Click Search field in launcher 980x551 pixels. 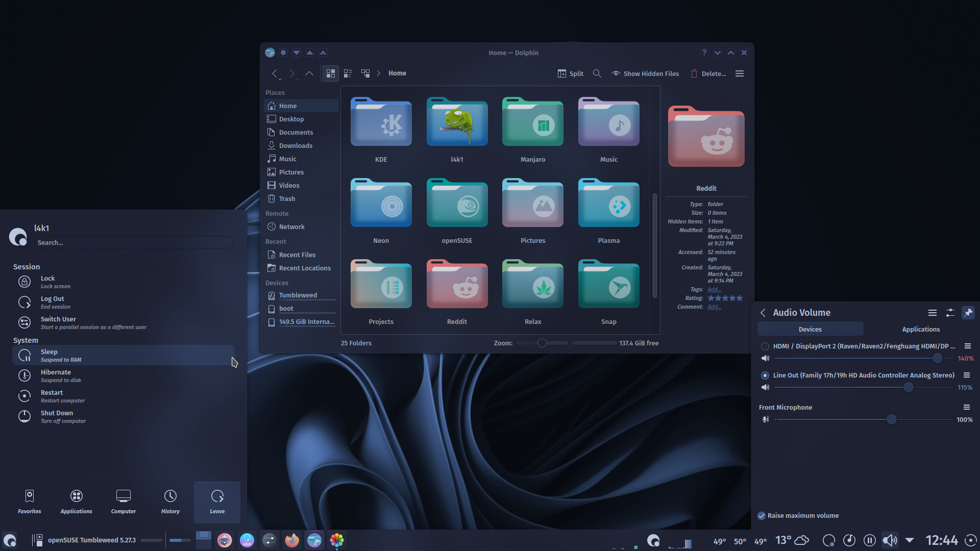(x=134, y=242)
